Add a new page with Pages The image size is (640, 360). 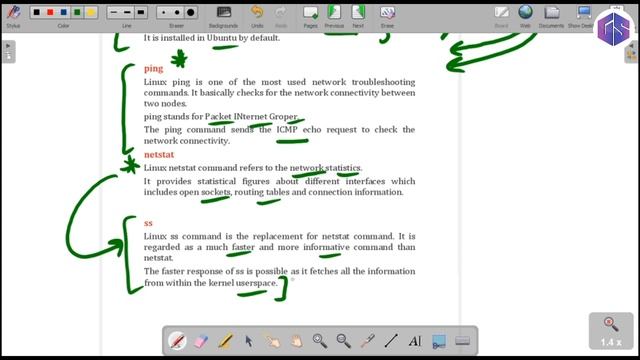tap(310, 16)
